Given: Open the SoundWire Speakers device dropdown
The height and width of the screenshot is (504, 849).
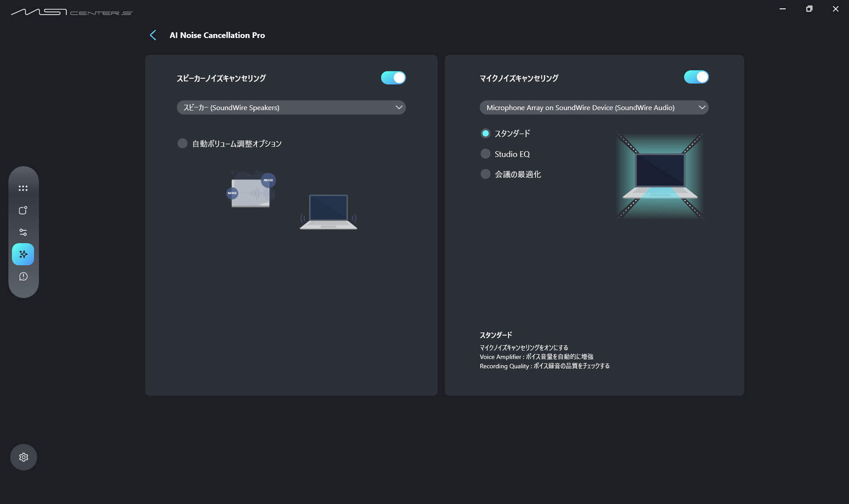Looking at the screenshot, I should [x=291, y=107].
